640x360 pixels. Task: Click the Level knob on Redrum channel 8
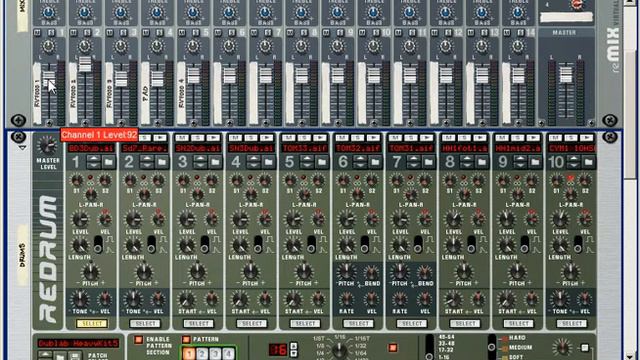(453, 219)
